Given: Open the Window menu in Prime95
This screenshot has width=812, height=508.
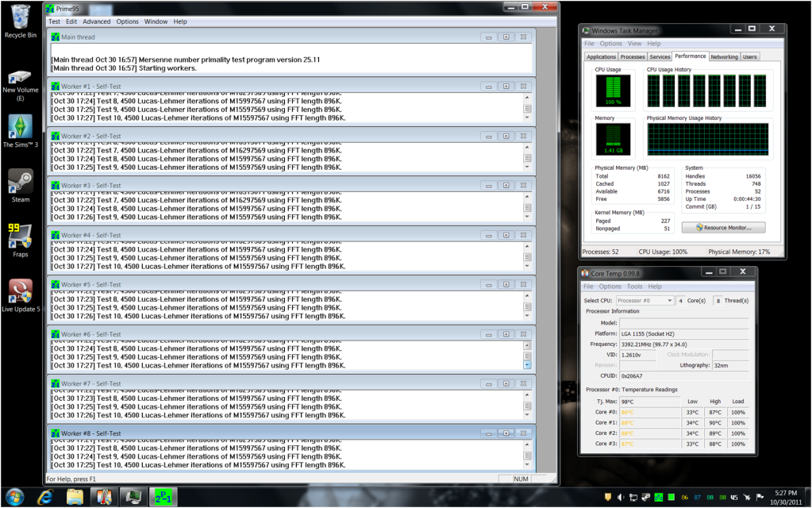Looking at the screenshot, I should [x=156, y=21].
